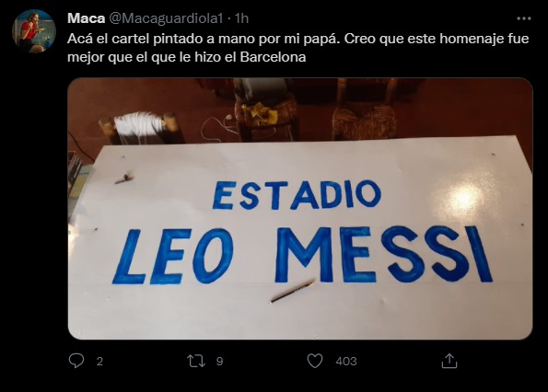
Task: Open profile via display name Maca
Action: (86, 18)
